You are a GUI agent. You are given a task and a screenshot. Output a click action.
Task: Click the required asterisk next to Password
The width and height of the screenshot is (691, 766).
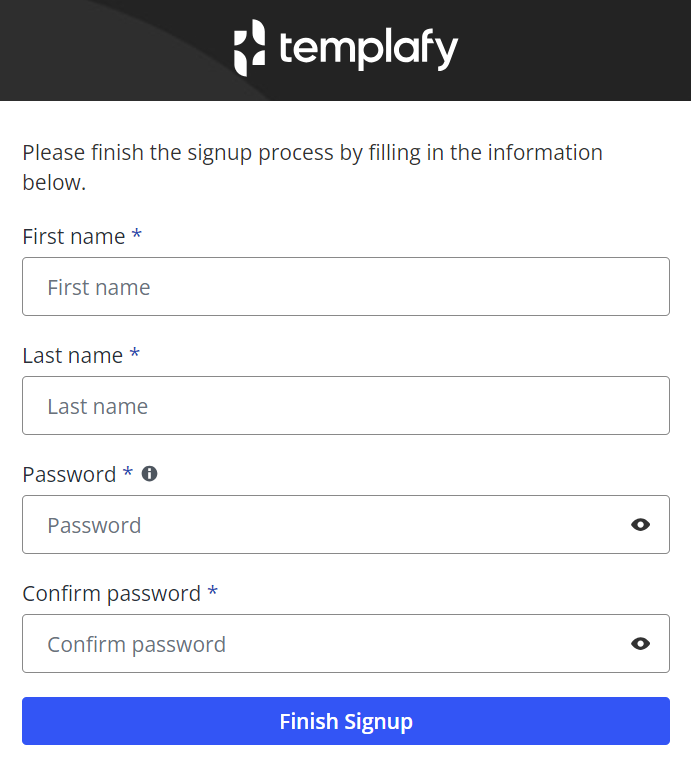(x=128, y=471)
